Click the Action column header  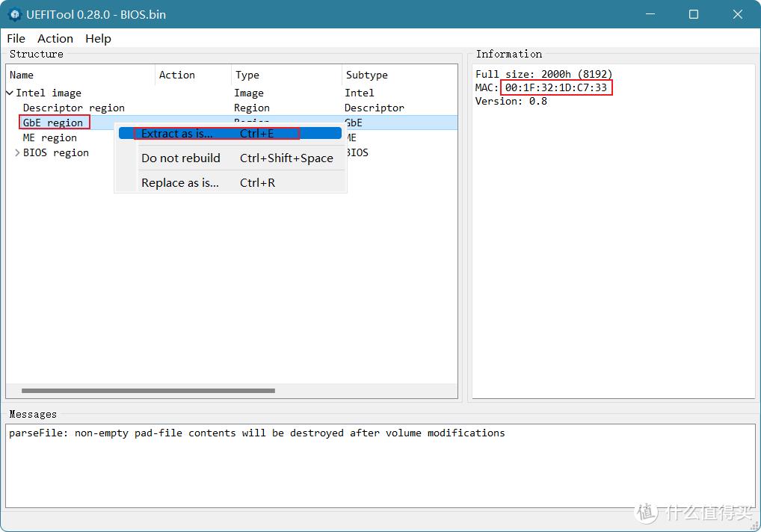point(176,75)
